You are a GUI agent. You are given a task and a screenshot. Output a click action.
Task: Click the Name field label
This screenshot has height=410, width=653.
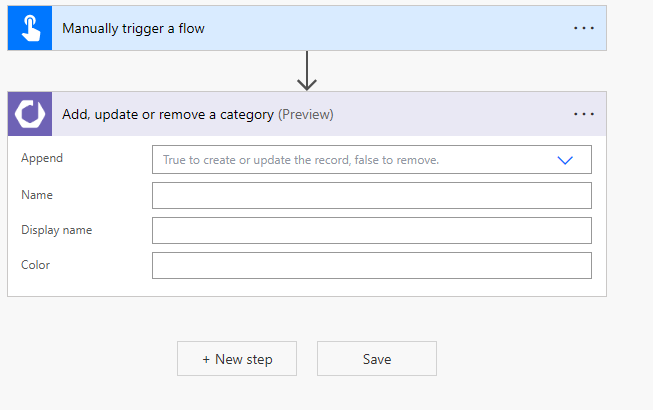(x=37, y=195)
